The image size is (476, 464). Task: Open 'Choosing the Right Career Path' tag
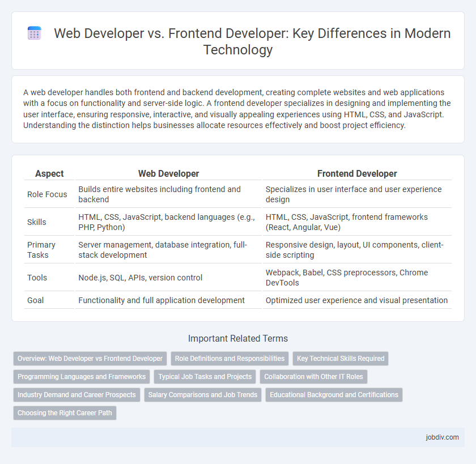click(65, 413)
